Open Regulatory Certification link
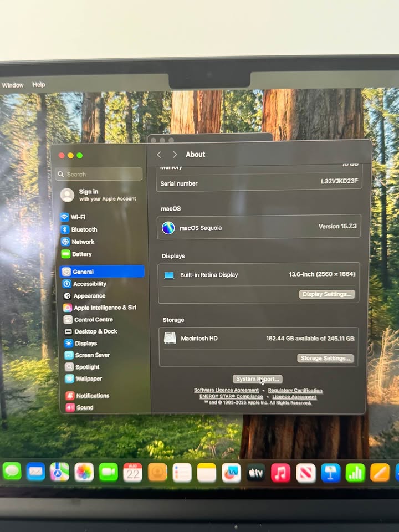The height and width of the screenshot is (532, 399). 295,391
